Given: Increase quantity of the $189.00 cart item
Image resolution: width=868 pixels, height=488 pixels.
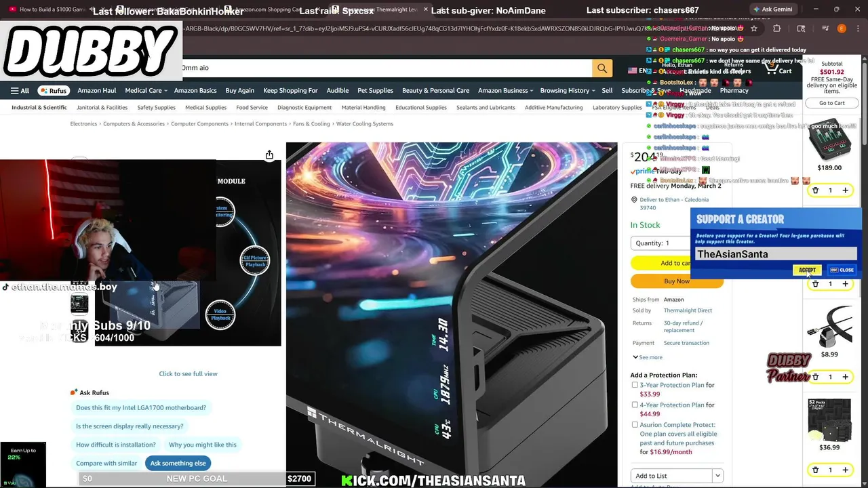Looking at the screenshot, I should pos(845,190).
